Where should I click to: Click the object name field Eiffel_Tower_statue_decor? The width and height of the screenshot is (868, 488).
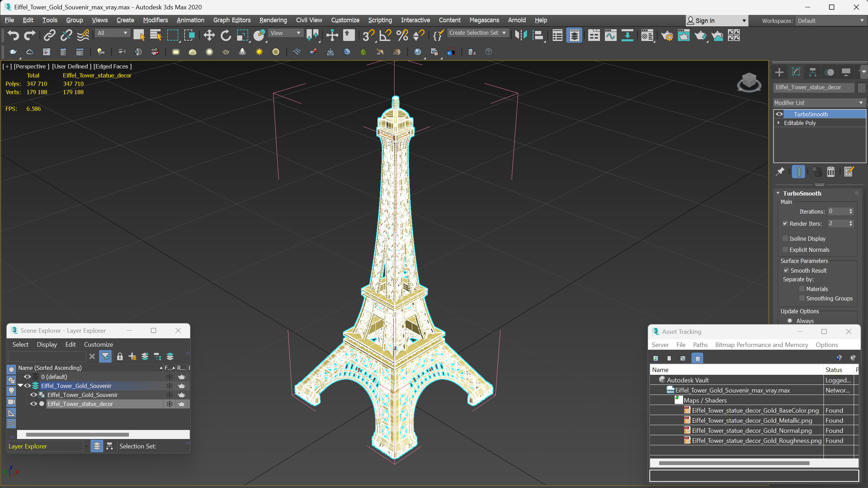coord(814,88)
